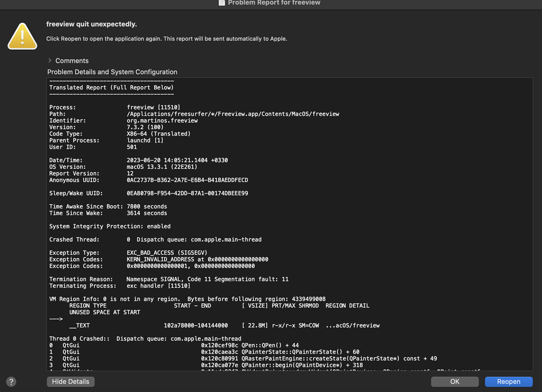Click the System Integrity Protection line
Screen dimensions: 542x392
coord(110,226)
